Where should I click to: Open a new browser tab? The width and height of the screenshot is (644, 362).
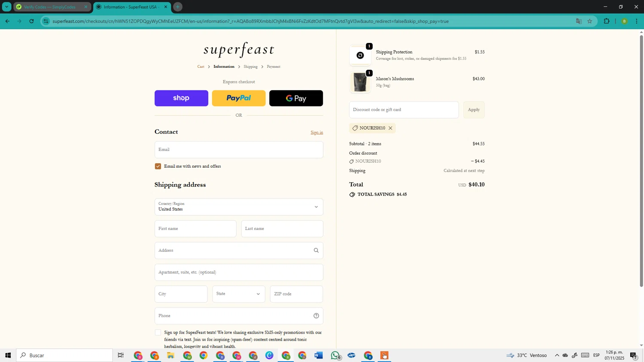178,7
